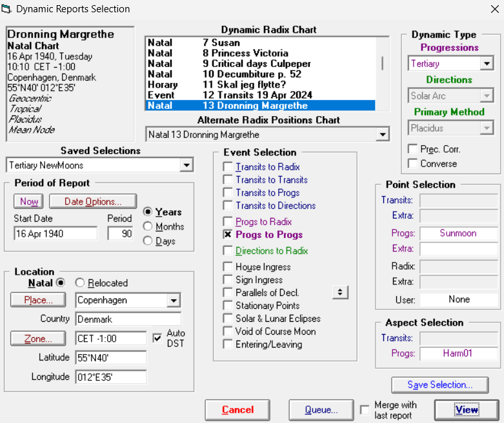The image size is (504, 423).
Task: Enable Parallels of Decl. event
Action: pos(228,292)
